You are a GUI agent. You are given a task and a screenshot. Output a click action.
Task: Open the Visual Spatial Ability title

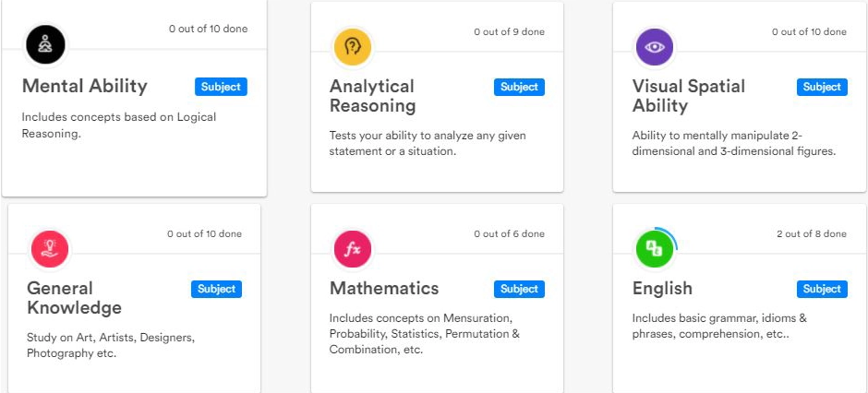[689, 96]
